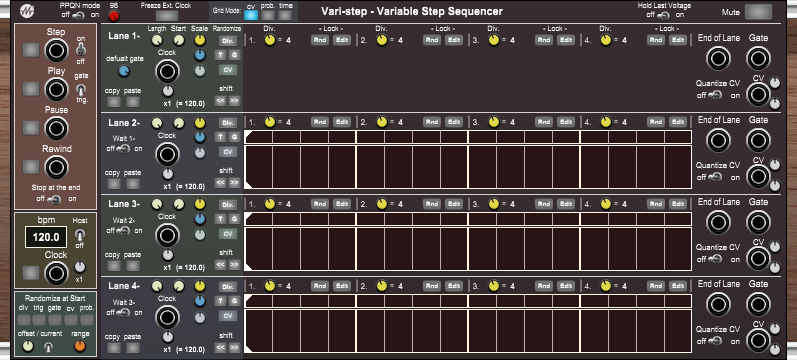Click Lane 4 section 3 Rnd button
The image size is (797, 360).
tap(543, 286)
